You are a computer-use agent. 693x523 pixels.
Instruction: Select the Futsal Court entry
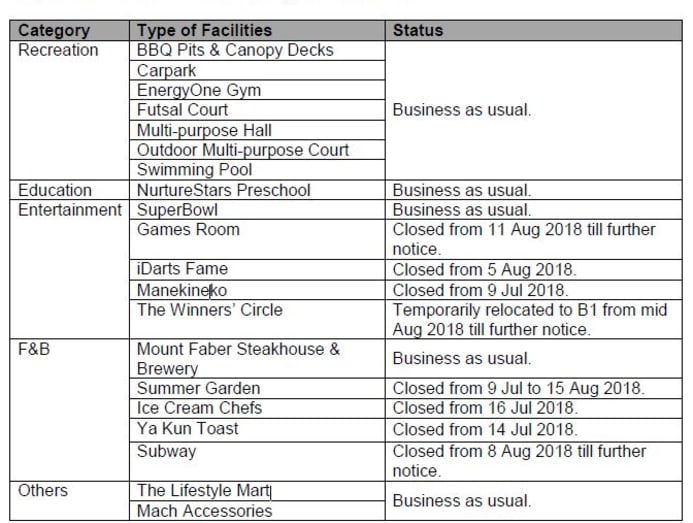coord(182,110)
